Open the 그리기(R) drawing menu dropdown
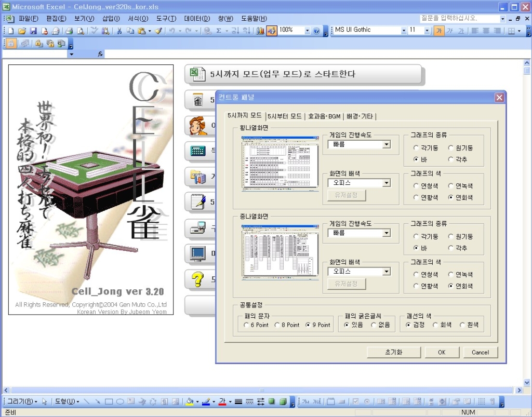Viewport: 532px width, 417px height. (22, 402)
